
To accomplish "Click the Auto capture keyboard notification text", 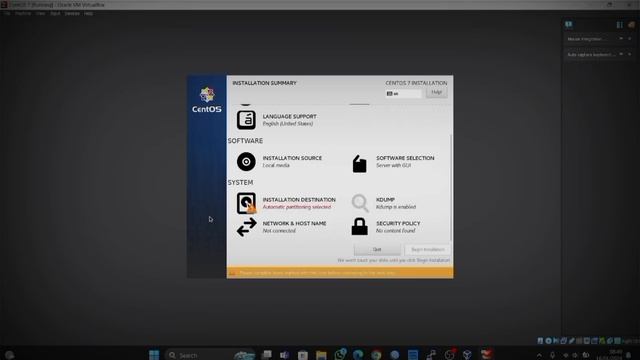I will click(x=591, y=55).
